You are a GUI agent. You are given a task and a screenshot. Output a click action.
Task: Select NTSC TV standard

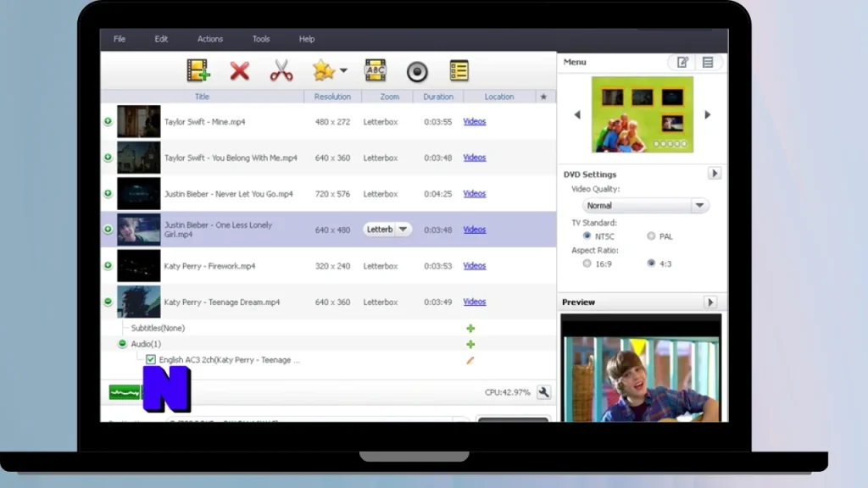click(x=587, y=236)
